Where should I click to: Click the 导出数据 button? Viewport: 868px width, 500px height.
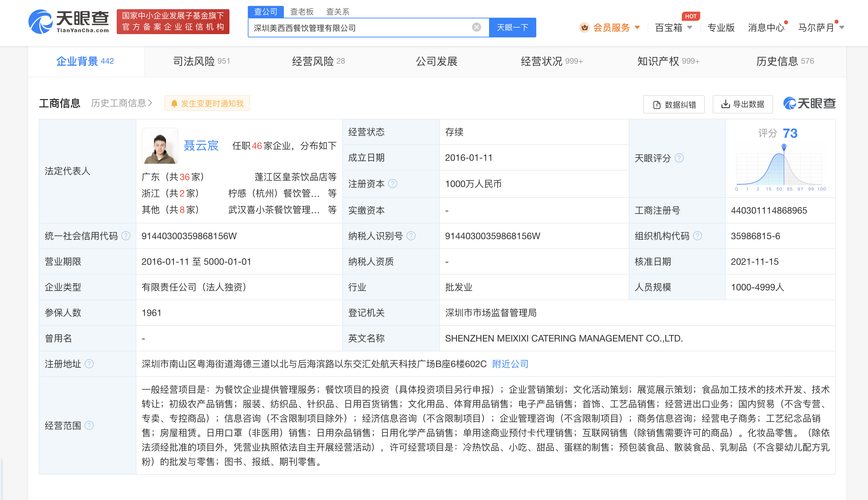742,104
